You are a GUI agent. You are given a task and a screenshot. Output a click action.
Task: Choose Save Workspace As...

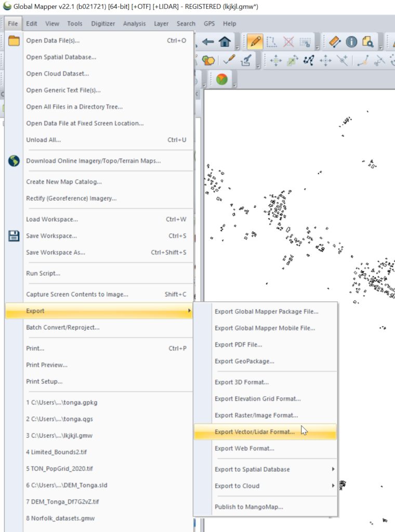point(99,252)
